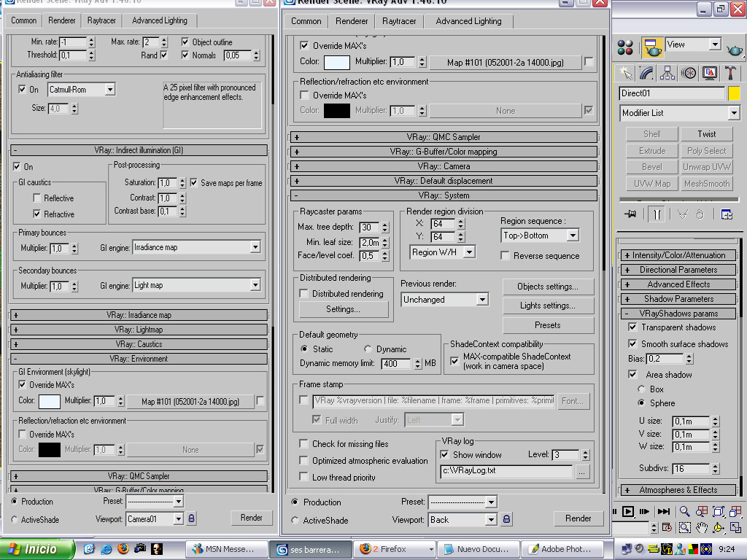Enable Low thread priority checkbox
The width and height of the screenshot is (747, 560).
(x=303, y=477)
